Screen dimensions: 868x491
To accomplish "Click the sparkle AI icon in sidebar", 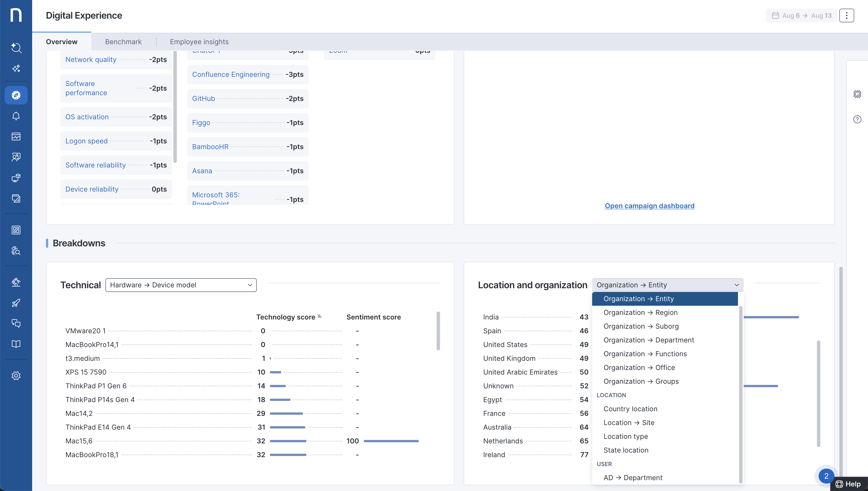I will coord(16,69).
